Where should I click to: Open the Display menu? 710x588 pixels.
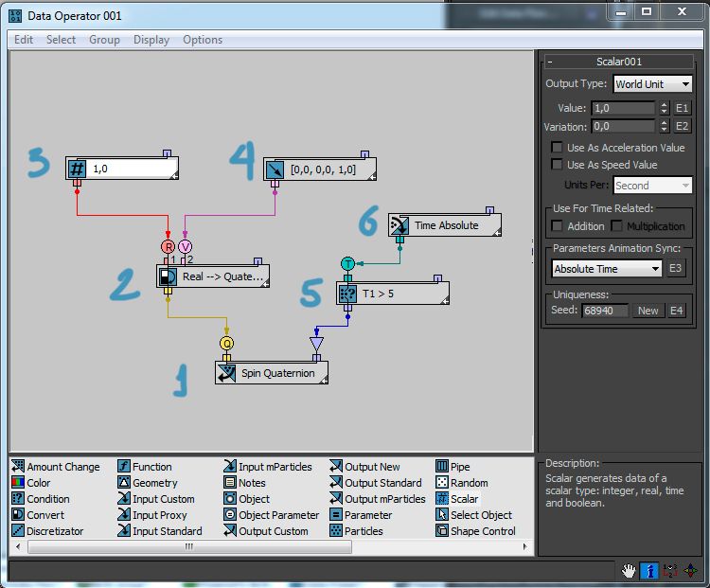(151, 40)
